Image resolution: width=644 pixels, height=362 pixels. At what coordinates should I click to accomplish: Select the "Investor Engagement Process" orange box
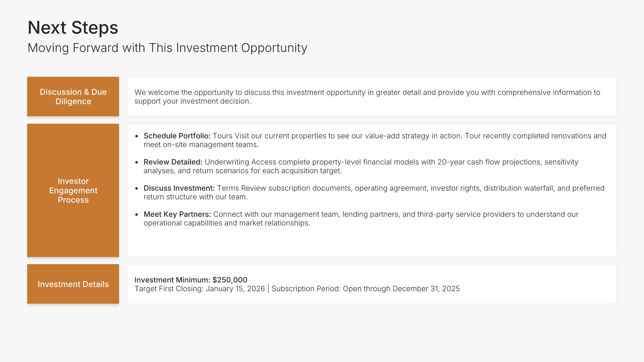pyautogui.click(x=73, y=190)
